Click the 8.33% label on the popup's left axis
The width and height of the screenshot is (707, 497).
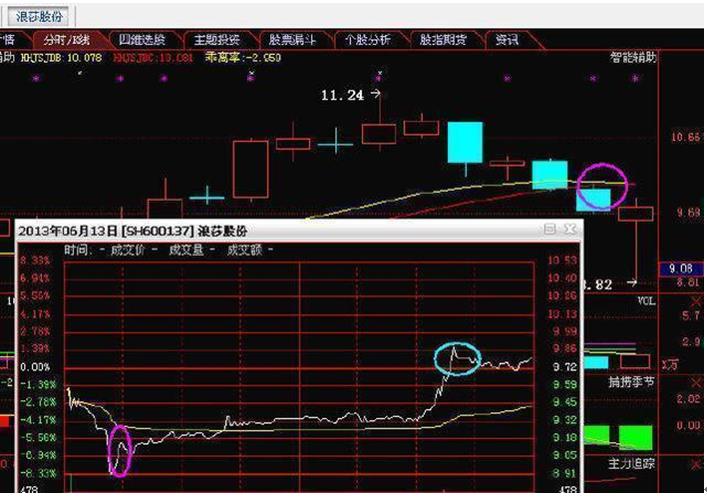[x=34, y=260]
